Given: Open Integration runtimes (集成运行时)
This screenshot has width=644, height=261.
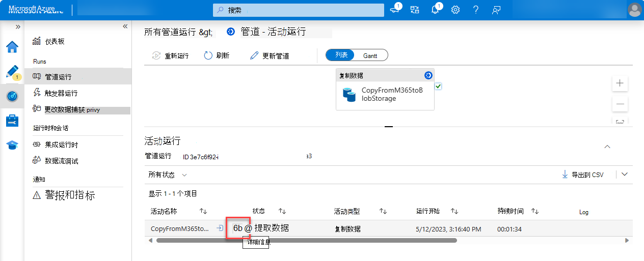Looking at the screenshot, I should [x=55, y=144].
